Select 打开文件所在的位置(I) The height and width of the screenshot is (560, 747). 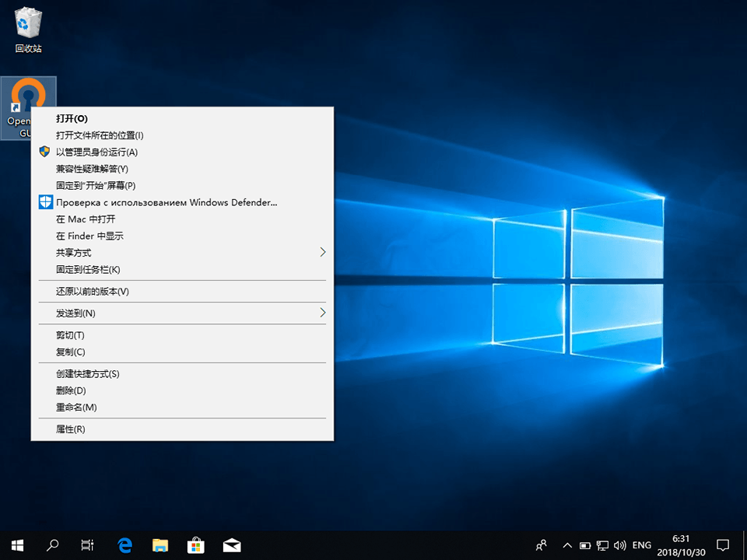point(182,135)
